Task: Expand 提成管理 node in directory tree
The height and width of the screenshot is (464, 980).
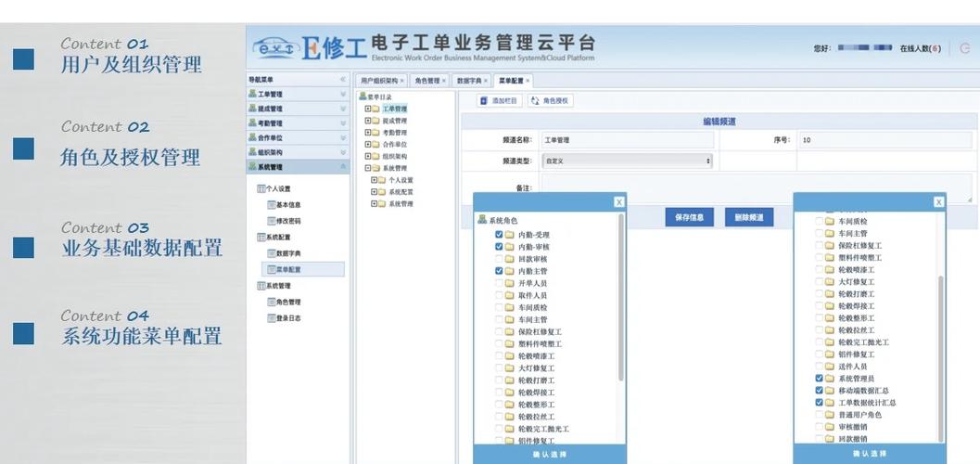Action: (368, 121)
